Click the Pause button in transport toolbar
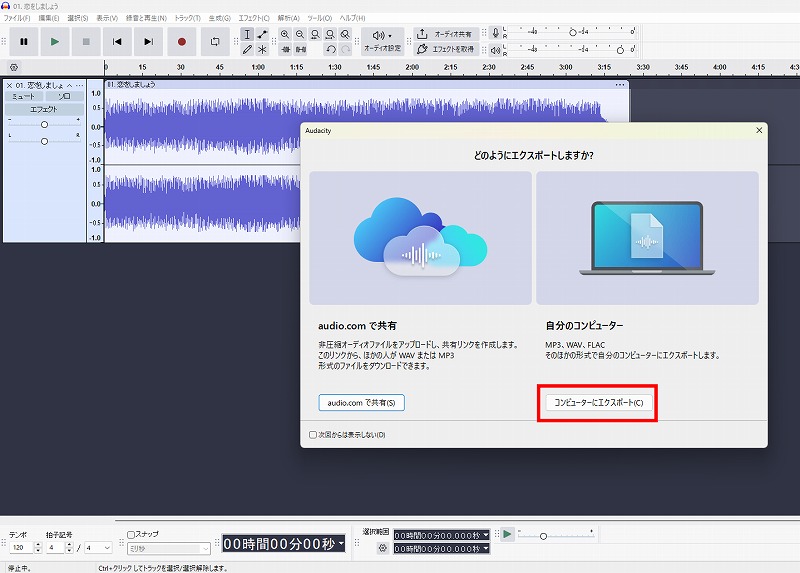This screenshot has height=573, width=800. tap(23, 42)
